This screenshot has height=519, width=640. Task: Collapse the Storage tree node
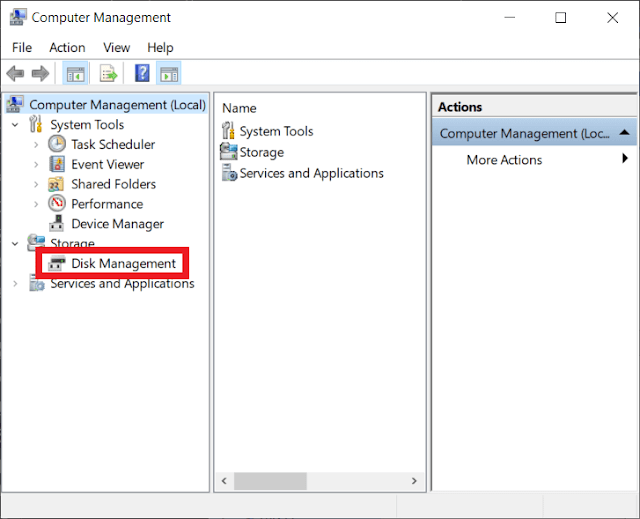coord(15,244)
